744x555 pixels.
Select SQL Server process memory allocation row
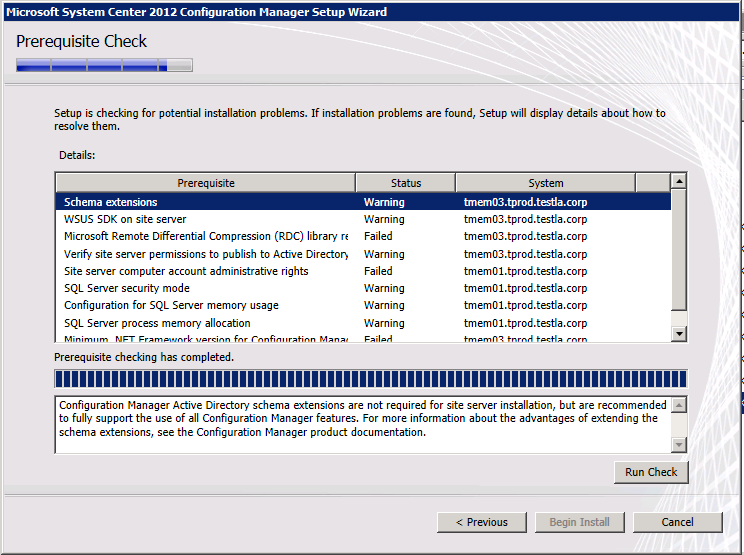click(363, 323)
